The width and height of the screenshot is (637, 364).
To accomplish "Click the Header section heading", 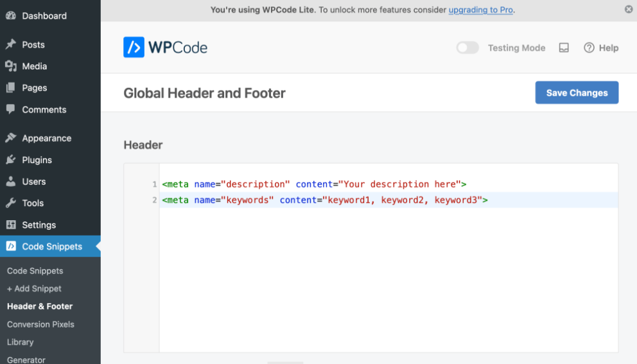I will point(143,144).
